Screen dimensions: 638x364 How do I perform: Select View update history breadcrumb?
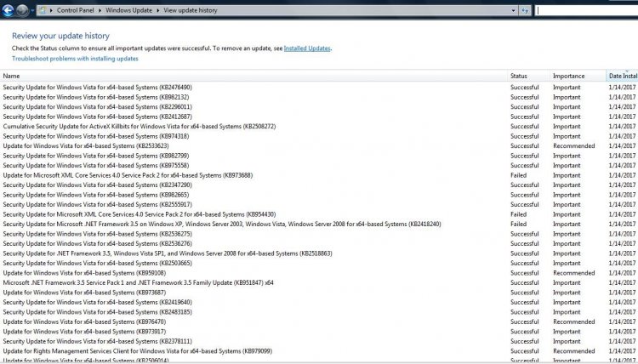click(190, 10)
